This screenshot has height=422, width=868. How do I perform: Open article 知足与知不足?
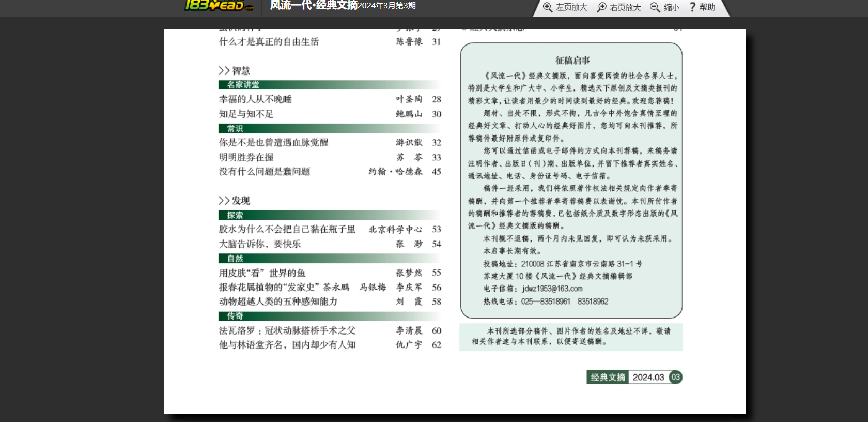click(246, 114)
